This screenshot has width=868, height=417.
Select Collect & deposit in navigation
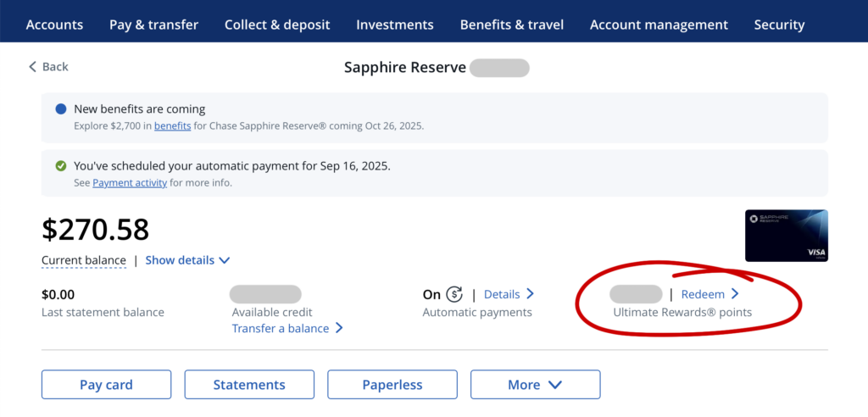point(277,25)
